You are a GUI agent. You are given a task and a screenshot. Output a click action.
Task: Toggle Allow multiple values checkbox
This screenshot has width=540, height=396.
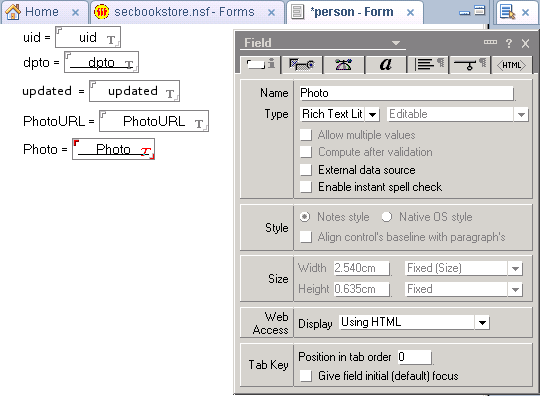(306, 135)
